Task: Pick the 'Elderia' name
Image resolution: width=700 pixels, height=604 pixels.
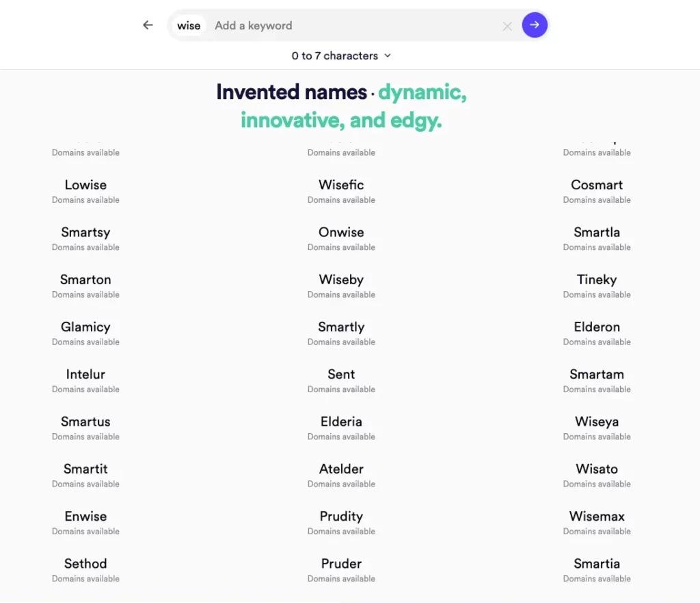Action: tap(341, 422)
